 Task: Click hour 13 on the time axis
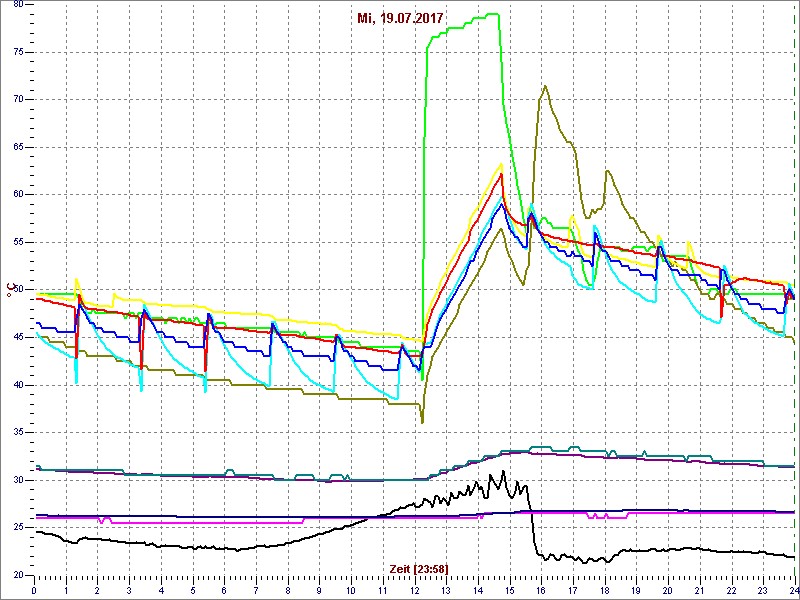[x=446, y=590]
